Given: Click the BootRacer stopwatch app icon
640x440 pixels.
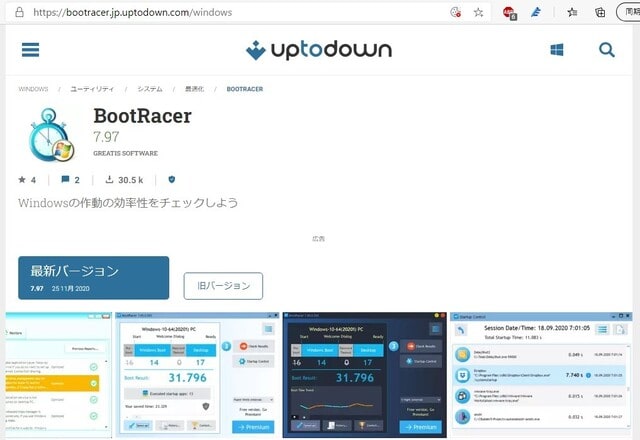Looking at the screenshot, I should tap(51, 135).
